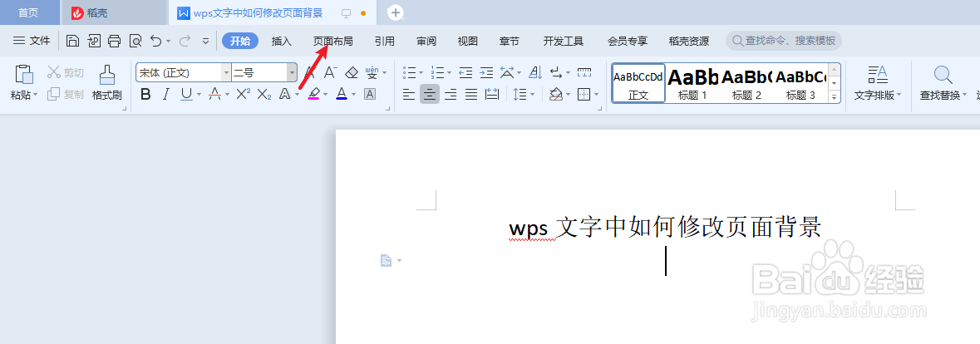Image resolution: width=980 pixels, height=344 pixels.
Task: Apply subscript formatting
Action: pos(263,94)
